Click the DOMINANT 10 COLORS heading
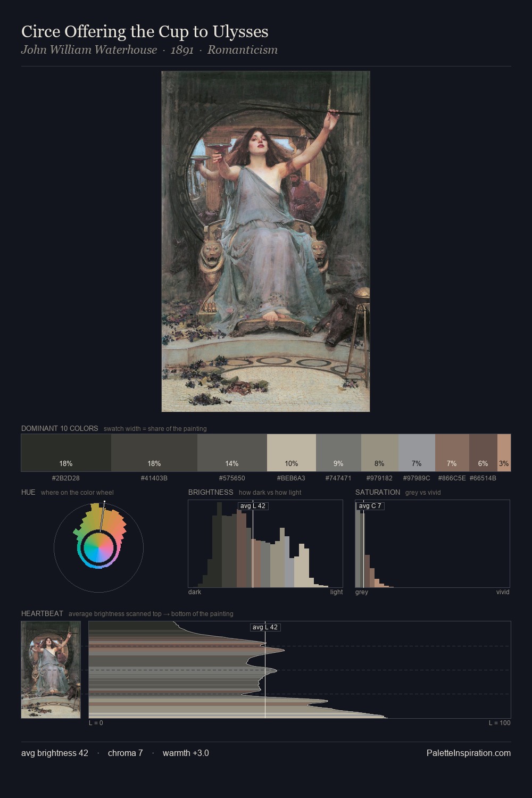The height and width of the screenshot is (798, 532). click(60, 428)
